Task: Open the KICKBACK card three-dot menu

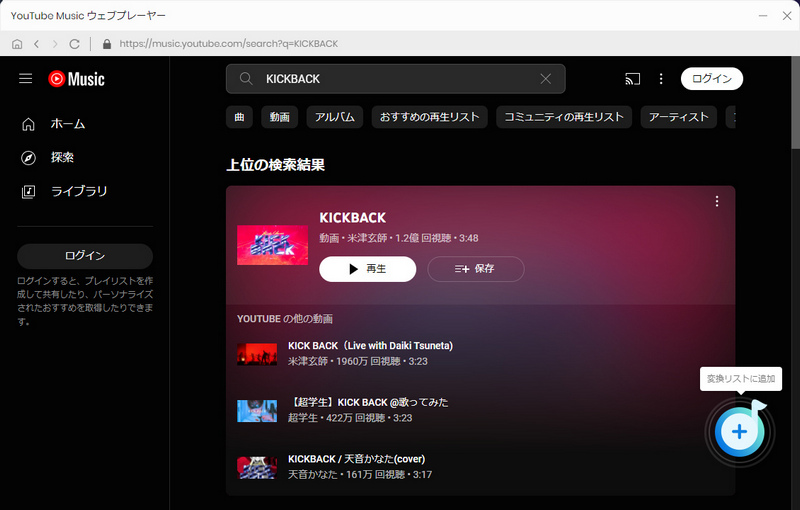Action: pyautogui.click(x=717, y=201)
